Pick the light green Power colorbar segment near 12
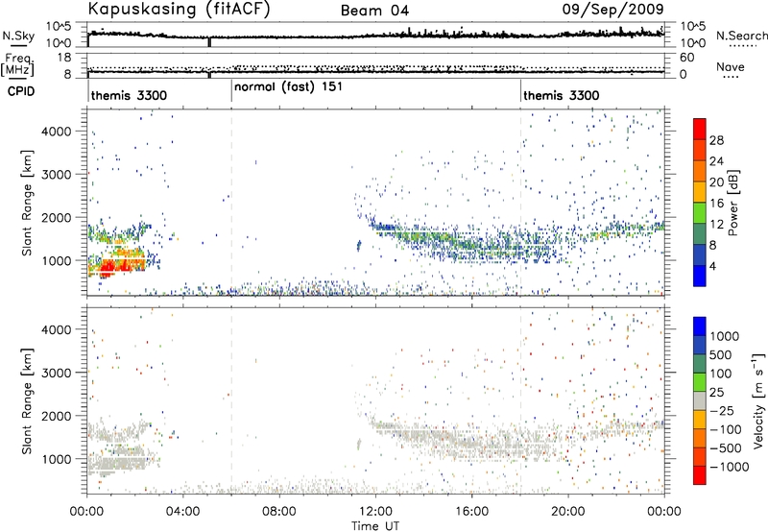The width and height of the screenshot is (768, 532). [700, 213]
